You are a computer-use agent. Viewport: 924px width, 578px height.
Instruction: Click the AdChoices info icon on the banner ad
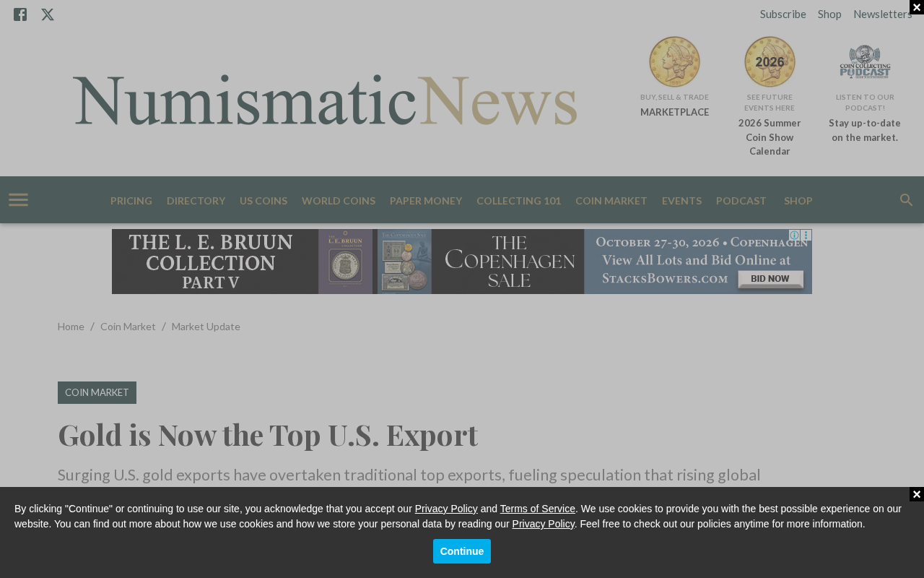coord(794,236)
